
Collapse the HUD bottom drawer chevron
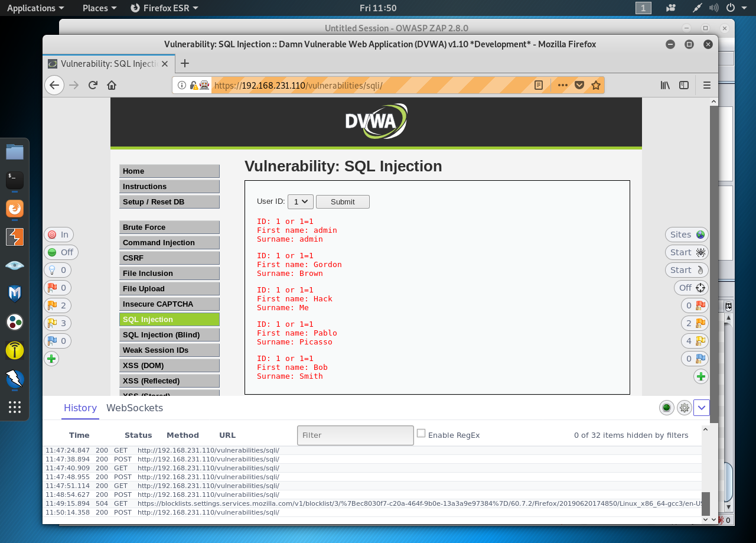coord(702,408)
